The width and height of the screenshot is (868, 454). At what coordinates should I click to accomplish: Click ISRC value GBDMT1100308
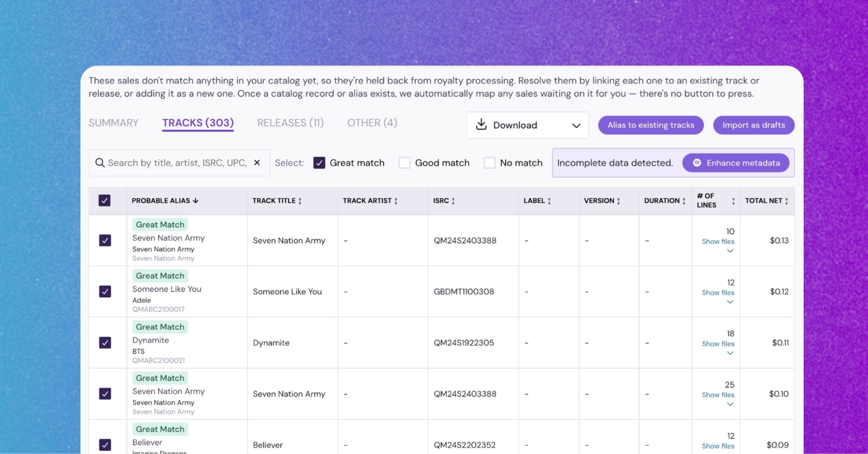point(464,292)
